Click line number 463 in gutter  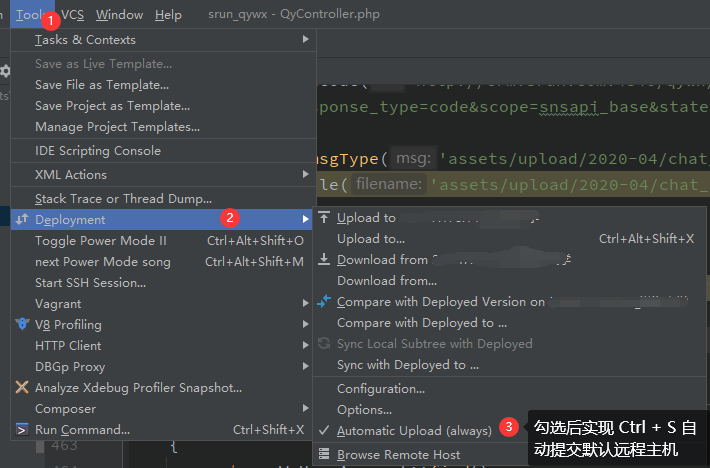coord(64,446)
